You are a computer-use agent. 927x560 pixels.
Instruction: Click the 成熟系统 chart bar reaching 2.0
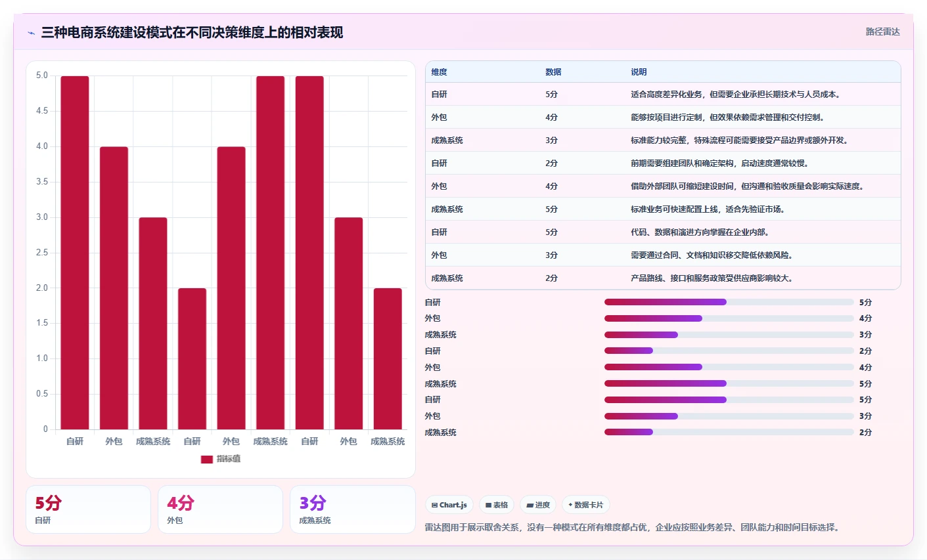point(388,358)
